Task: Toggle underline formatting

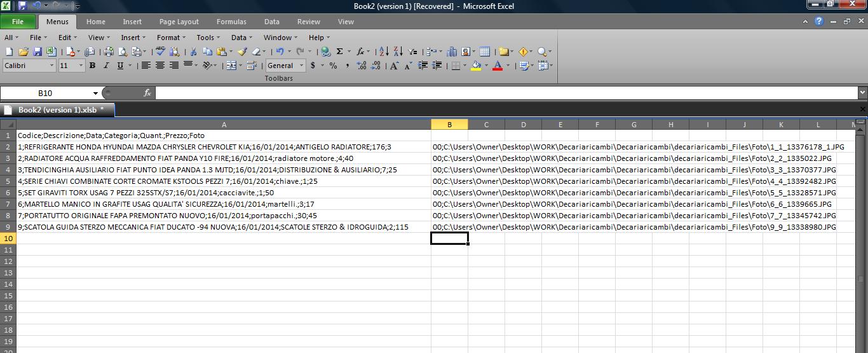Action: coord(120,66)
